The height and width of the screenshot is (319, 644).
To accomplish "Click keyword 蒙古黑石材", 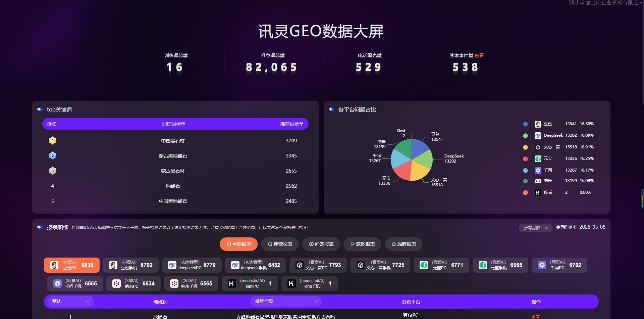I will [173, 171].
